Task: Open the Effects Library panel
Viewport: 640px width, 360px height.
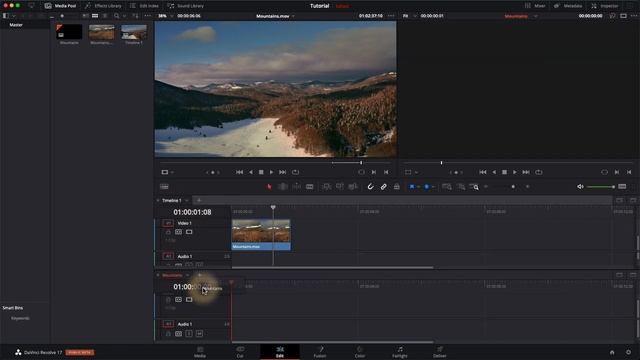Action: tap(103, 6)
